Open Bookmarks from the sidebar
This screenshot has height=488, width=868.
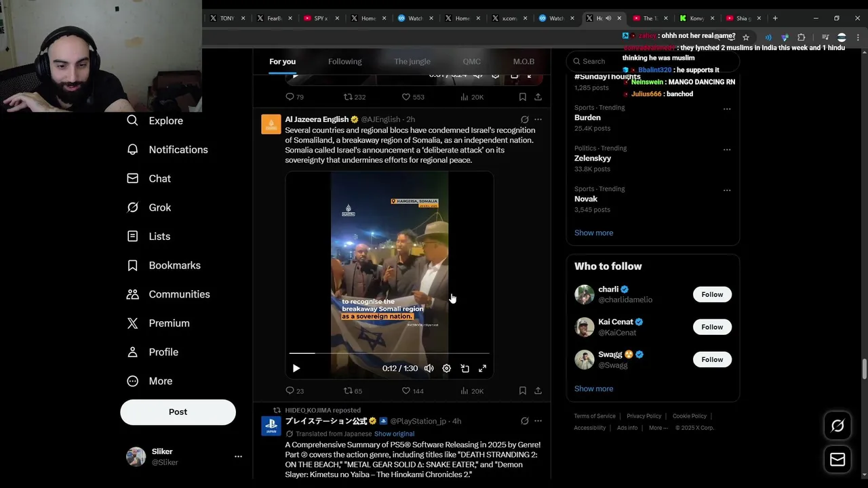pos(163,265)
